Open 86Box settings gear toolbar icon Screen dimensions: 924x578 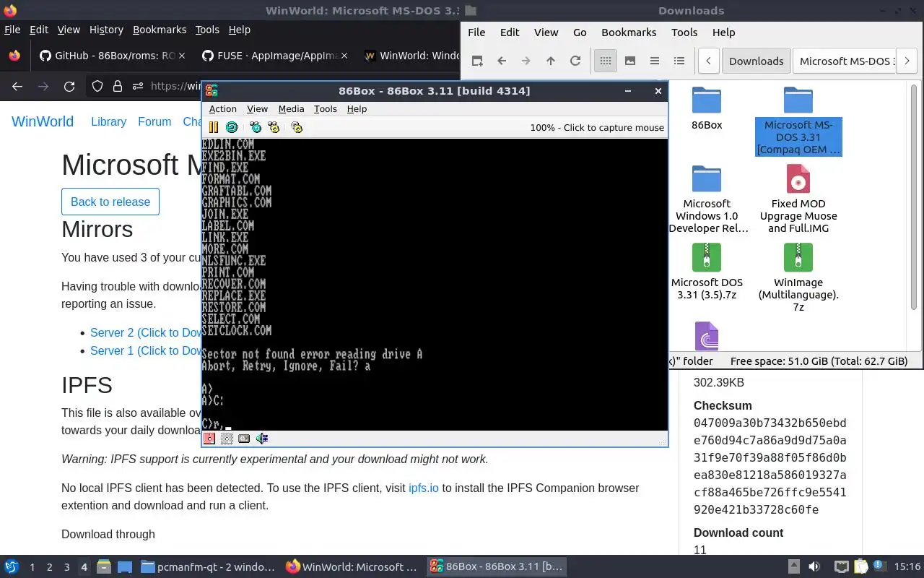(x=297, y=127)
